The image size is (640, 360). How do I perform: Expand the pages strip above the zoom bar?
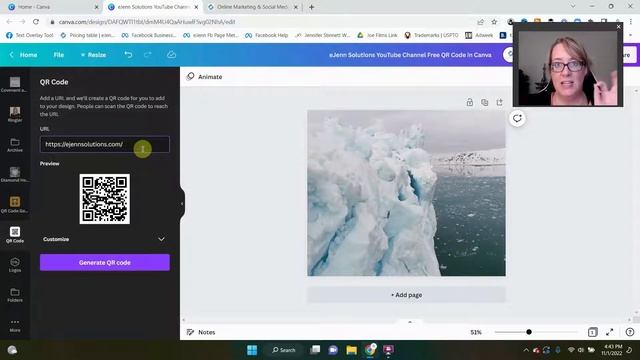pyautogui.click(x=410, y=322)
